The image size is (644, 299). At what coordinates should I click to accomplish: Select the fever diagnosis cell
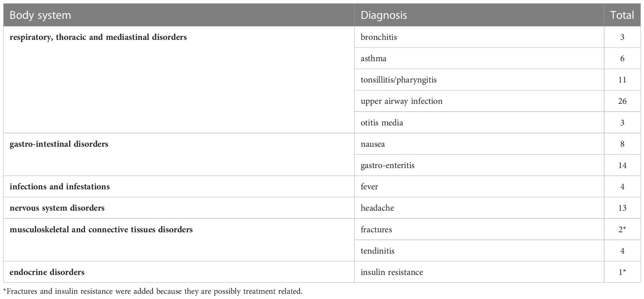[479, 186]
